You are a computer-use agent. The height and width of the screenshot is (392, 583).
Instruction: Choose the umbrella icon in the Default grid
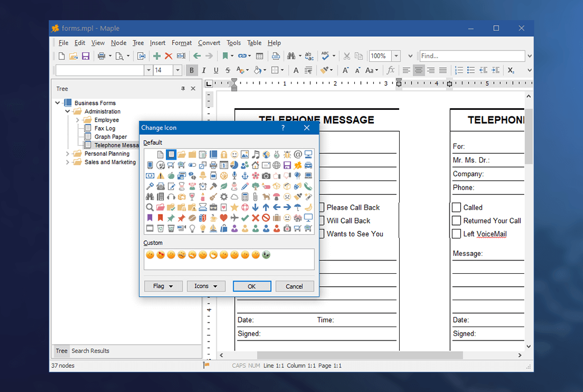click(x=298, y=207)
